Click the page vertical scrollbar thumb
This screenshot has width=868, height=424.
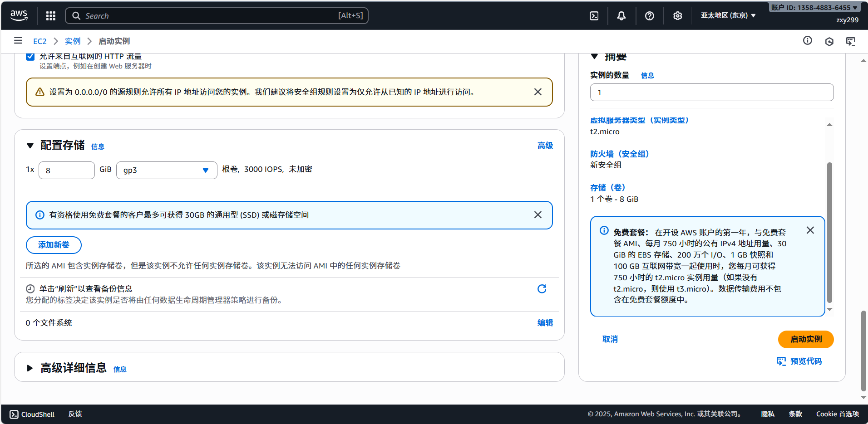point(863,351)
